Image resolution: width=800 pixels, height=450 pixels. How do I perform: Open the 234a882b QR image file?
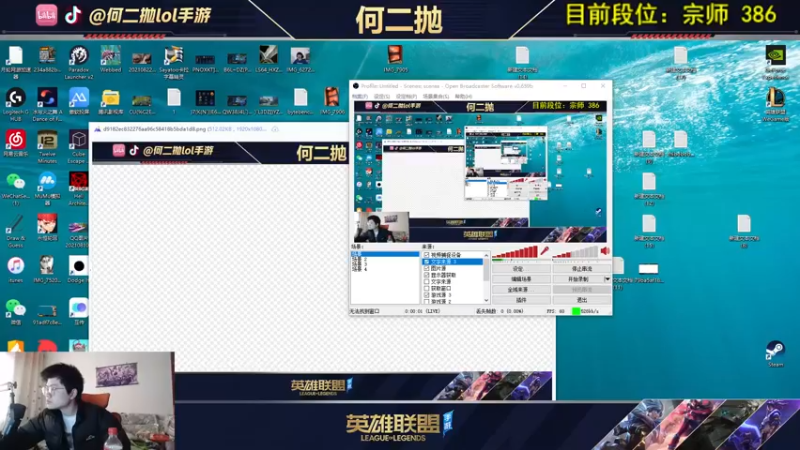pos(47,57)
